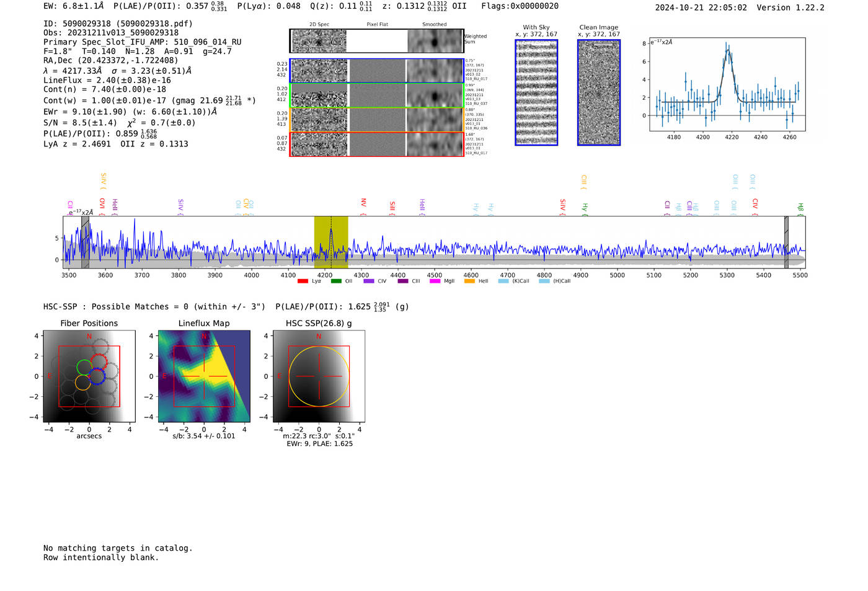The width and height of the screenshot is (868, 591).
Task: Select the Row intentionally blank text
Action: point(101,558)
